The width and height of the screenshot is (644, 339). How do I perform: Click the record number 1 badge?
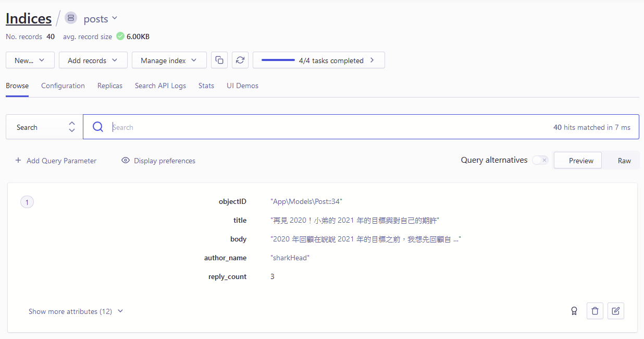27,202
